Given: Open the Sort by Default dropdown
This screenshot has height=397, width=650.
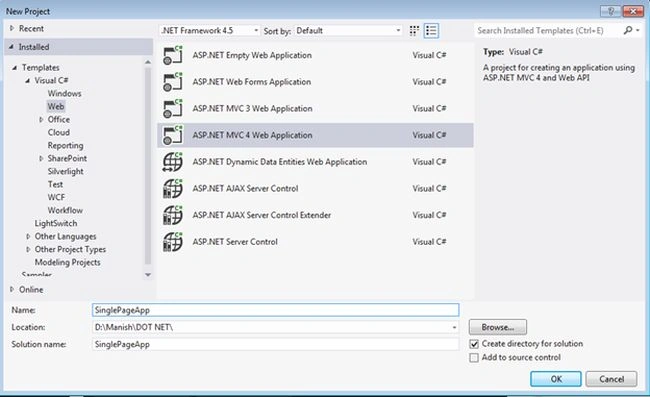Looking at the screenshot, I should tap(348, 31).
